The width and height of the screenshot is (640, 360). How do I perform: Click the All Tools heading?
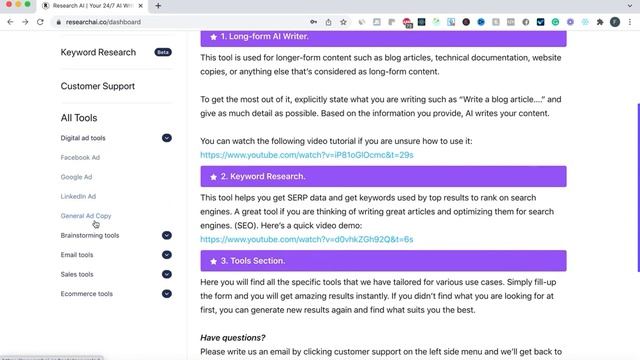(79, 118)
